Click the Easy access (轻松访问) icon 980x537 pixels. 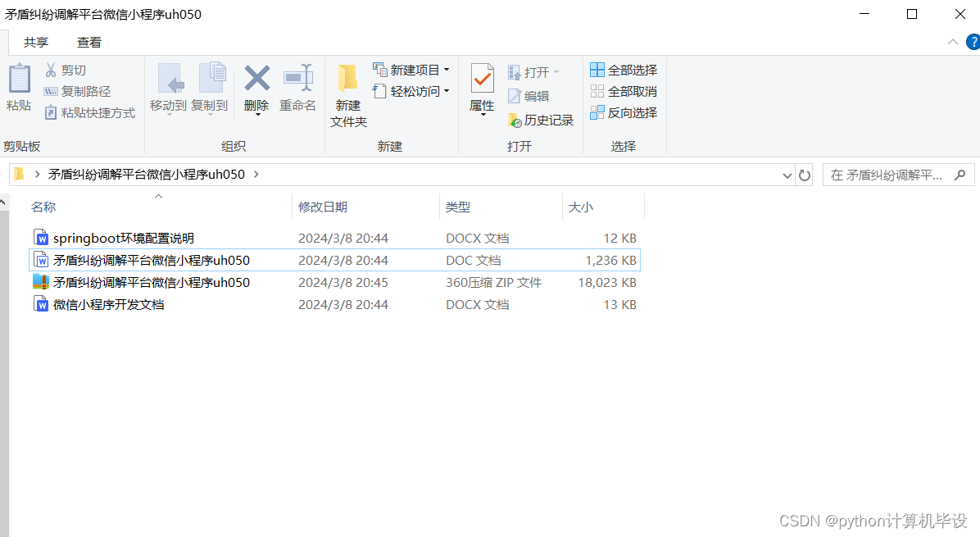tap(379, 91)
